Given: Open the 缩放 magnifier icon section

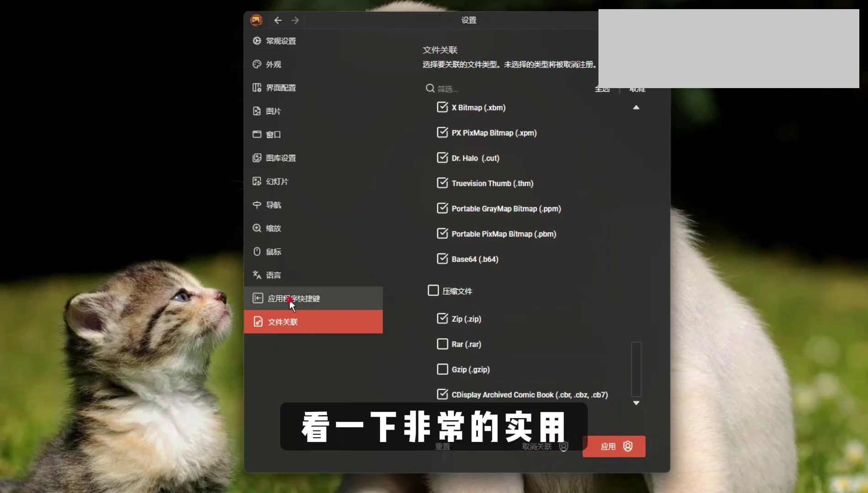Looking at the screenshot, I should coord(257,228).
